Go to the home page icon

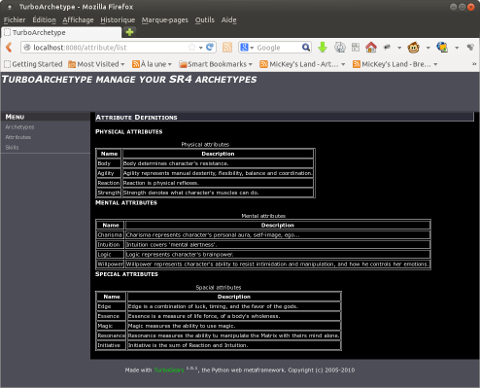(x=371, y=47)
